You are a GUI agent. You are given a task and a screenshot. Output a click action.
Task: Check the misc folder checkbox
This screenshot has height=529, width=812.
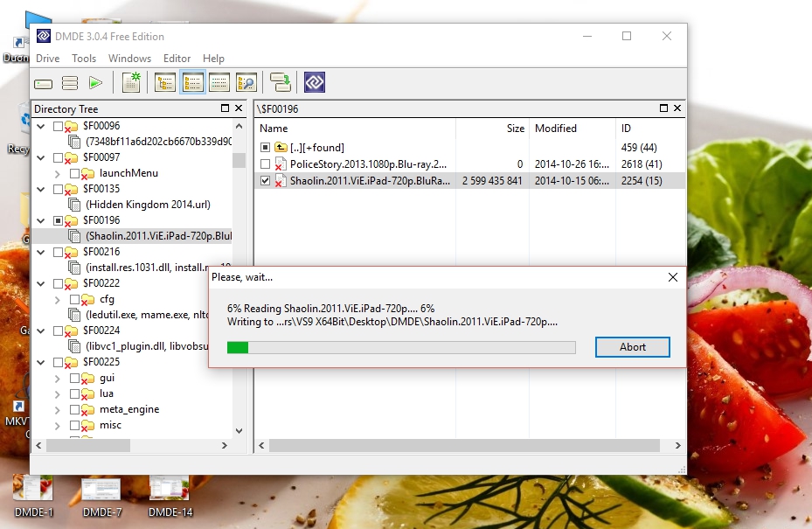pos(74,425)
